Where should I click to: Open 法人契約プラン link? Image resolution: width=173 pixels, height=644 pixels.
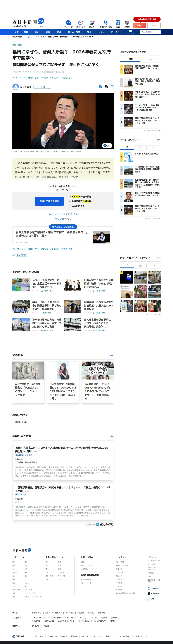63,219
